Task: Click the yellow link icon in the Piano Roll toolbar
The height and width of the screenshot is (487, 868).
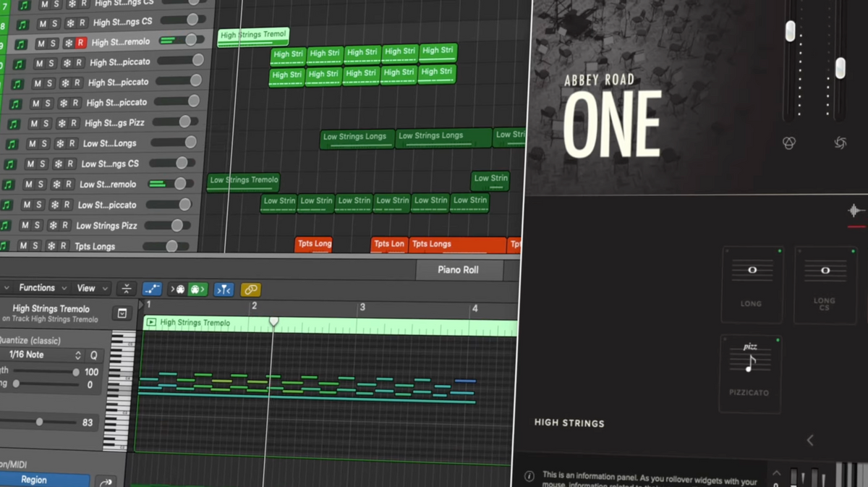Action: [250, 289]
